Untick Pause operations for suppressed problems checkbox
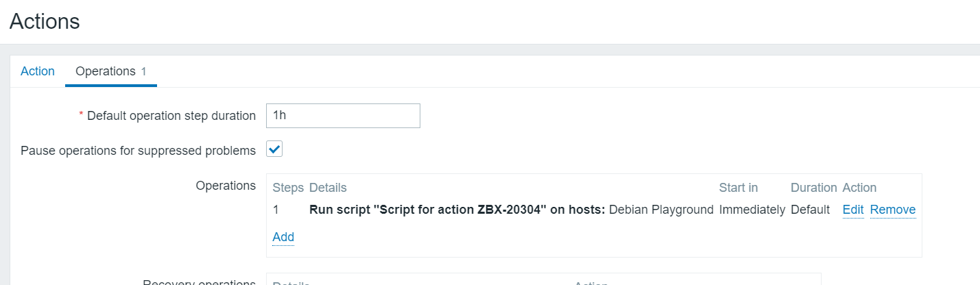Viewport: 980px width, 285px height. tap(274, 149)
